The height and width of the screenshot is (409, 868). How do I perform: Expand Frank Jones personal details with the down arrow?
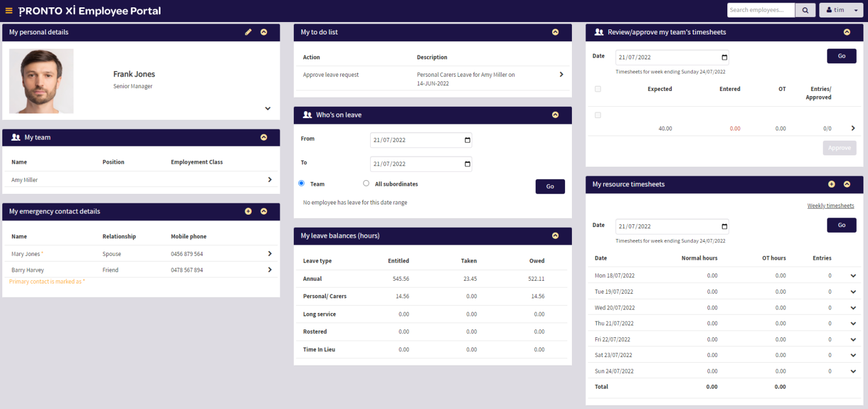(x=267, y=108)
